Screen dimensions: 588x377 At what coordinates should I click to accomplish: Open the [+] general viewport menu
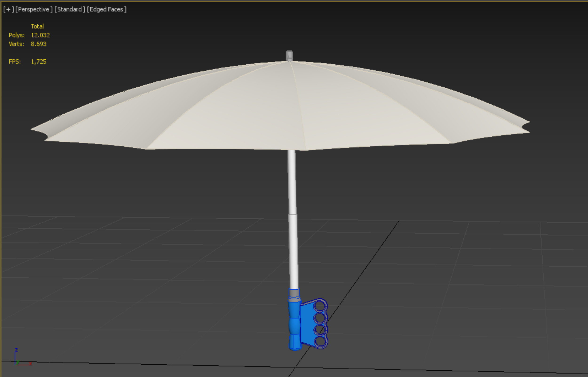pyautogui.click(x=8, y=9)
